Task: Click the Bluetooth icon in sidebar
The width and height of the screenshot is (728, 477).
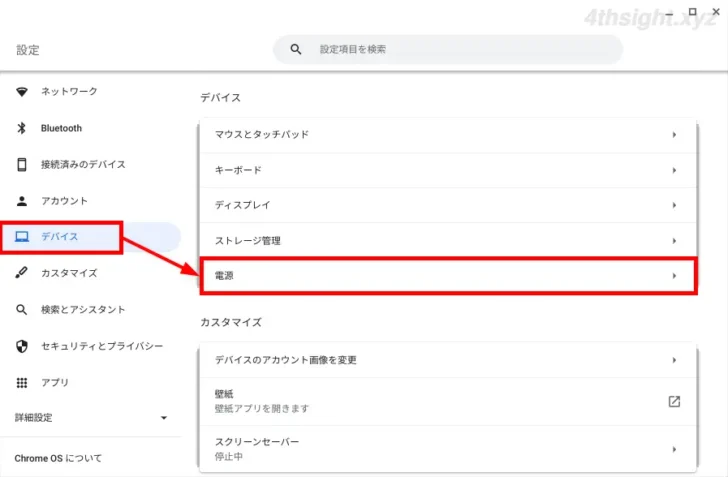Action: coord(21,128)
